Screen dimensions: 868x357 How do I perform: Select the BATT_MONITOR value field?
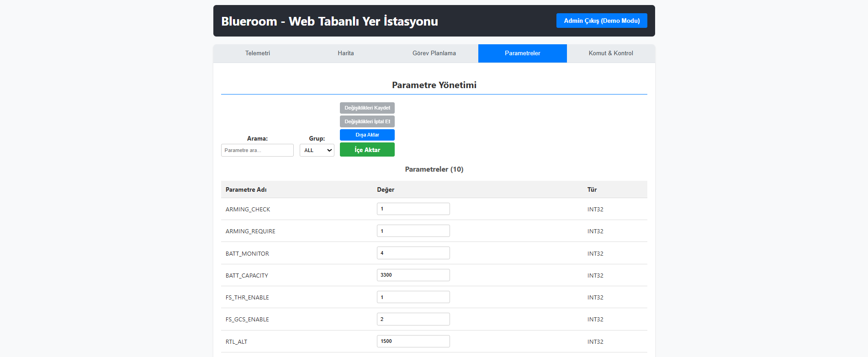413,253
